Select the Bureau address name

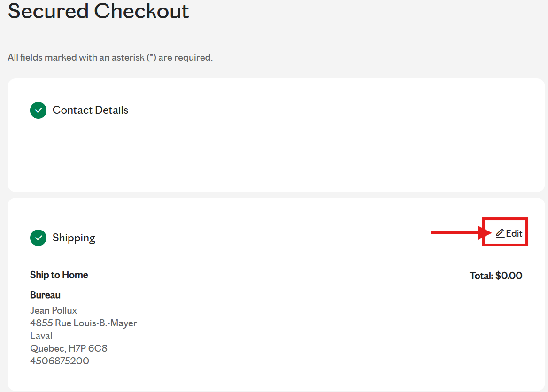click(45, 295)
